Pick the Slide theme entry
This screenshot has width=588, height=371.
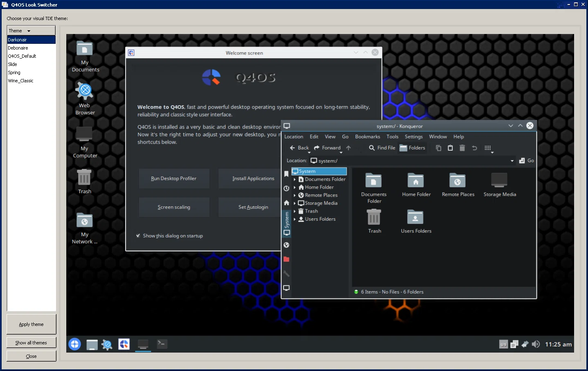tap(32, 64)
